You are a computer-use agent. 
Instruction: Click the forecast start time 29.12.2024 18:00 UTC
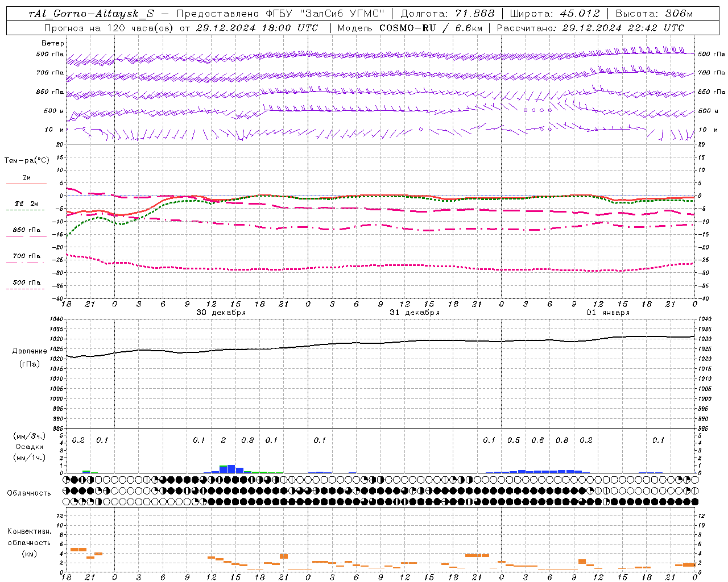[257, 28]
